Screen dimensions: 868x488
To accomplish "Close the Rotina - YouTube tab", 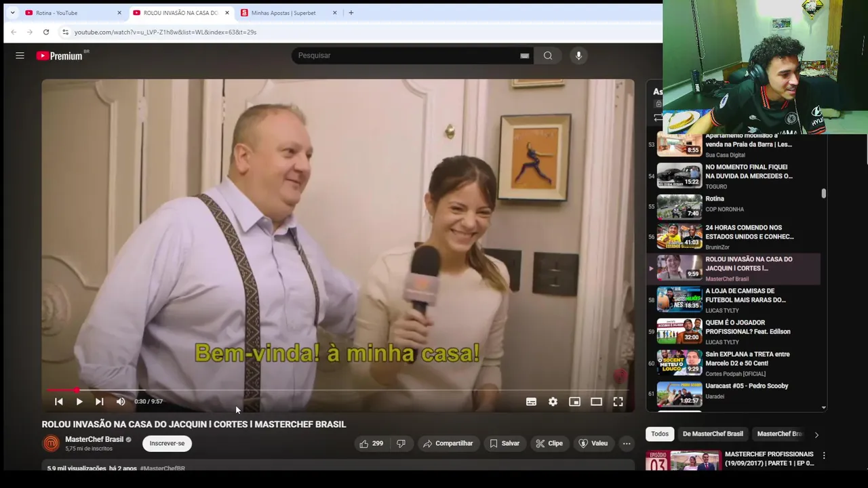I will click(x=119, y=13).
